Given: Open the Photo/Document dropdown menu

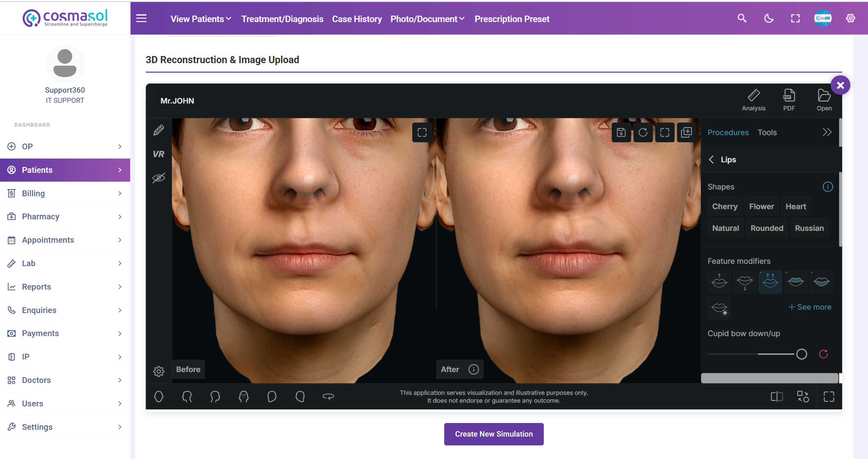Looking at the screenshot, I should click(427, 19).
